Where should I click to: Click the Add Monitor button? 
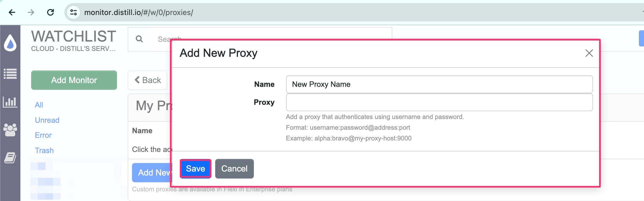[x=74, y=80]
